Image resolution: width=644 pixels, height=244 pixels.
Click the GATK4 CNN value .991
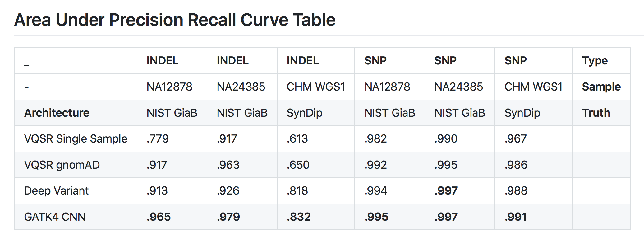(x=516, y=217)
